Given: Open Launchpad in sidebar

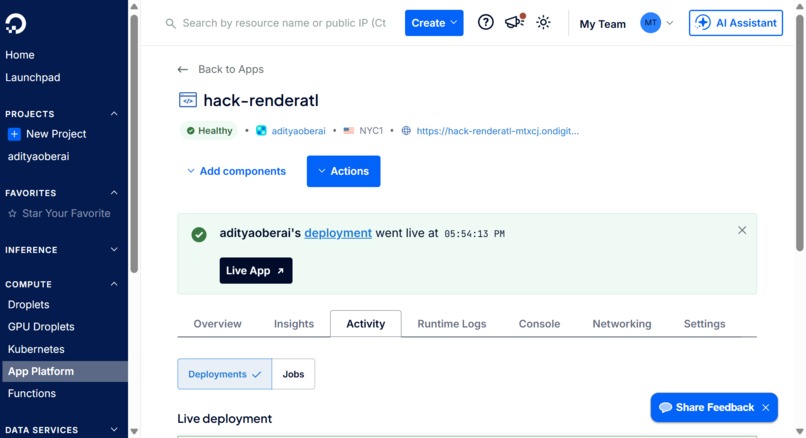Looking at the screenshot, I should point(32,78).
